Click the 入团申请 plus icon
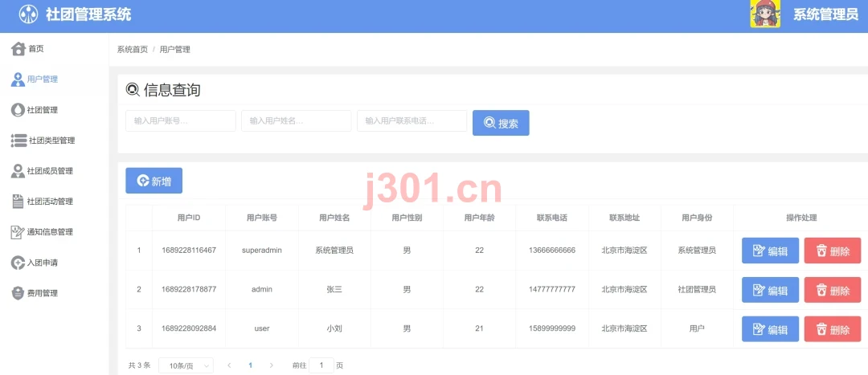This screenshot has height=375, width=868. coord(18,263)
